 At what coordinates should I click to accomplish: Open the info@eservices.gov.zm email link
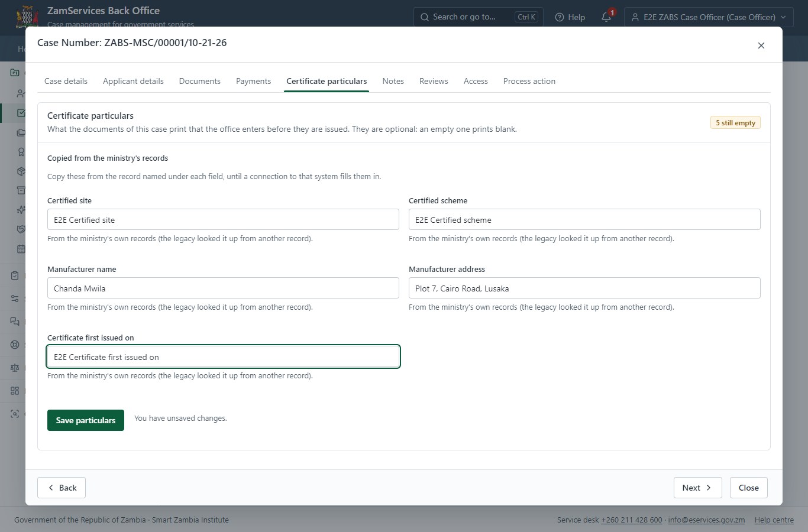(706, 520)
